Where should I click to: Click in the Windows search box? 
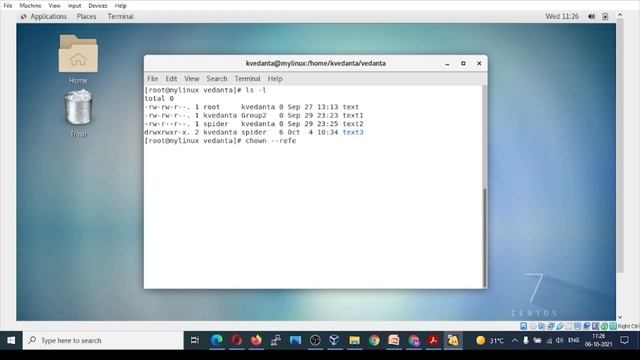pyautogui.click(x=103, y=340)
